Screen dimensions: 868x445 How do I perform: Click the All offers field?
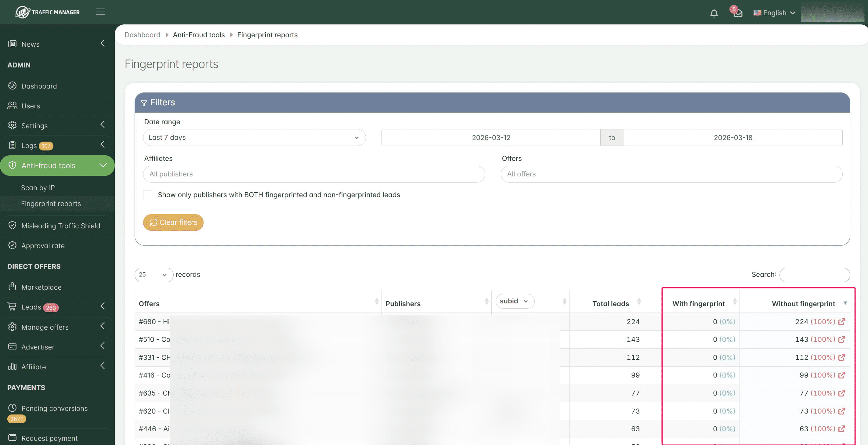click(671, 174)
